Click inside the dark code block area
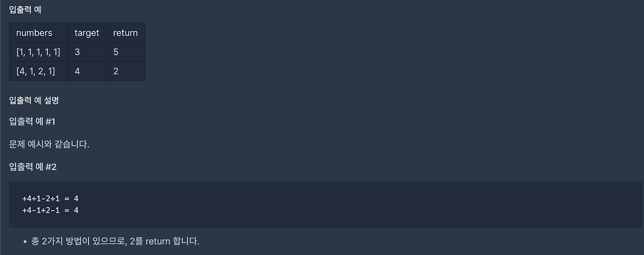 coord(326,205)
